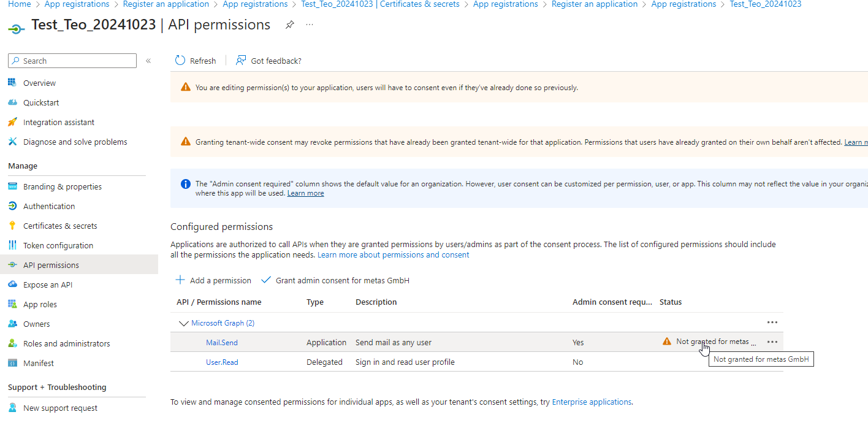Collapse the Microsoft Graph (2) chevron

tap(183, 323)
